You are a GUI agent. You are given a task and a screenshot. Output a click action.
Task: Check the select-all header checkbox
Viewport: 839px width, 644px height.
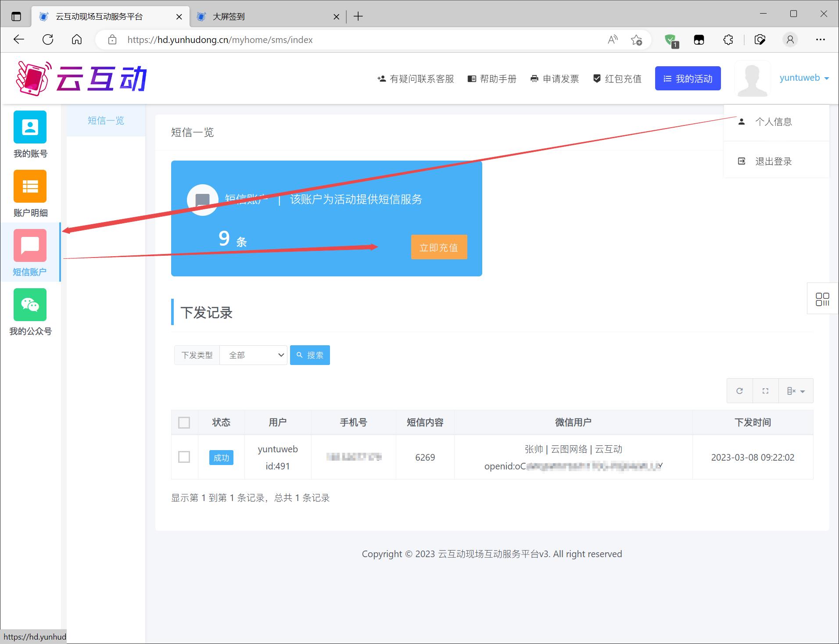pos(184,422)
